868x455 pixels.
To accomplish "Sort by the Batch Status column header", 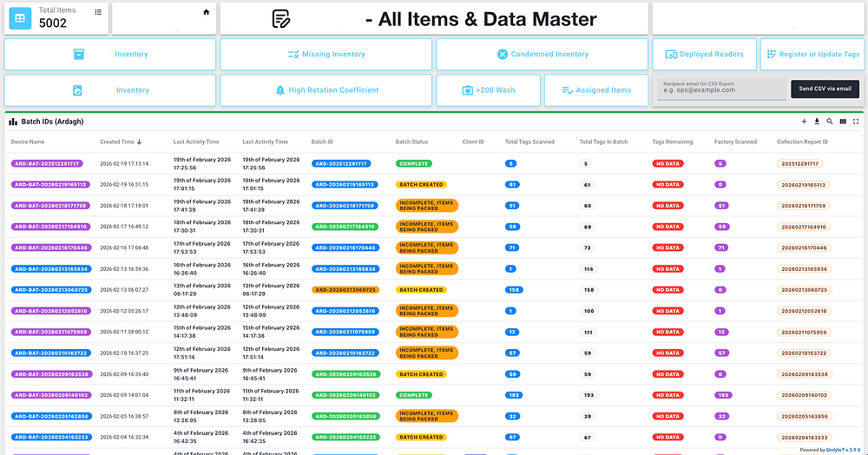I will (411, 142).
